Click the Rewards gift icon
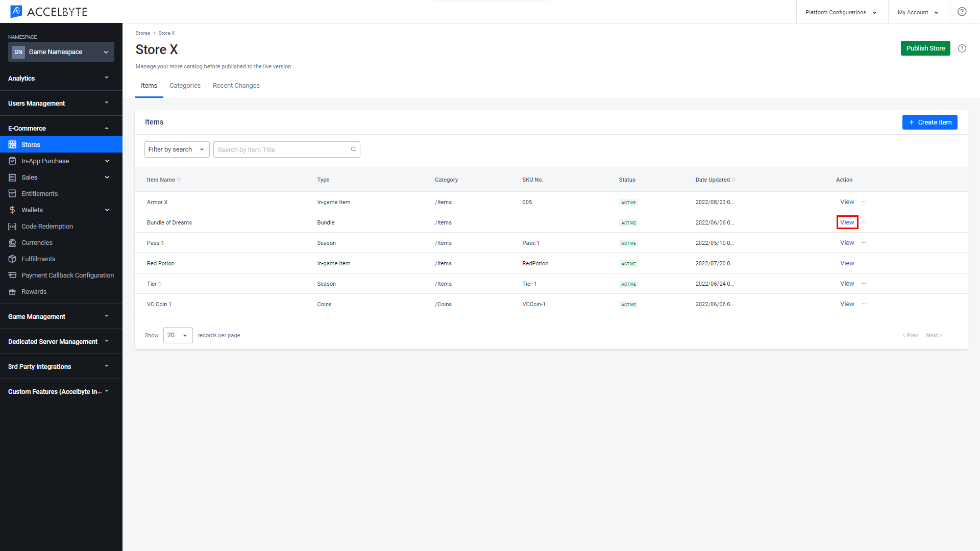 pyautogui.click(x=12, y=292)
